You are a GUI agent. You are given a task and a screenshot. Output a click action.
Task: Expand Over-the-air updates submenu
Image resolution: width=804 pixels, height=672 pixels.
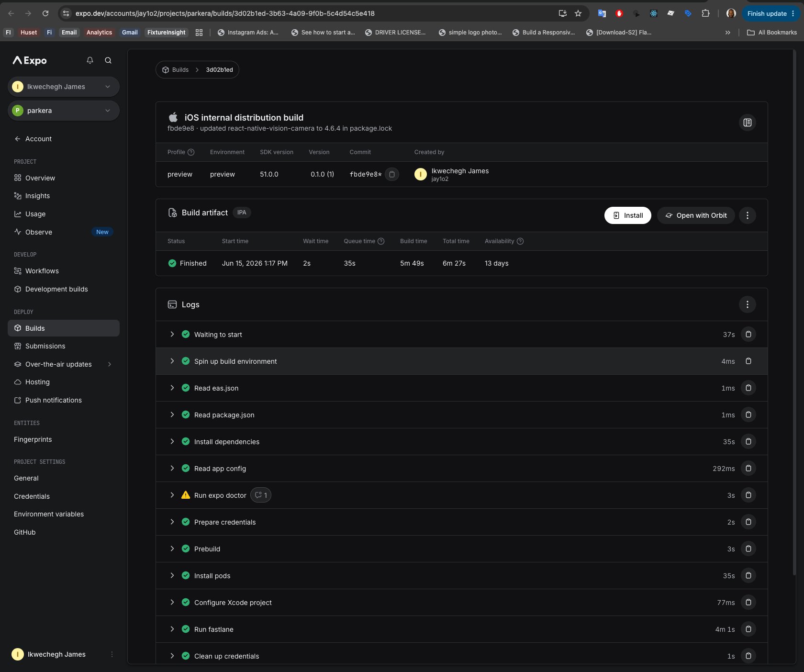(x=110, y=364)
